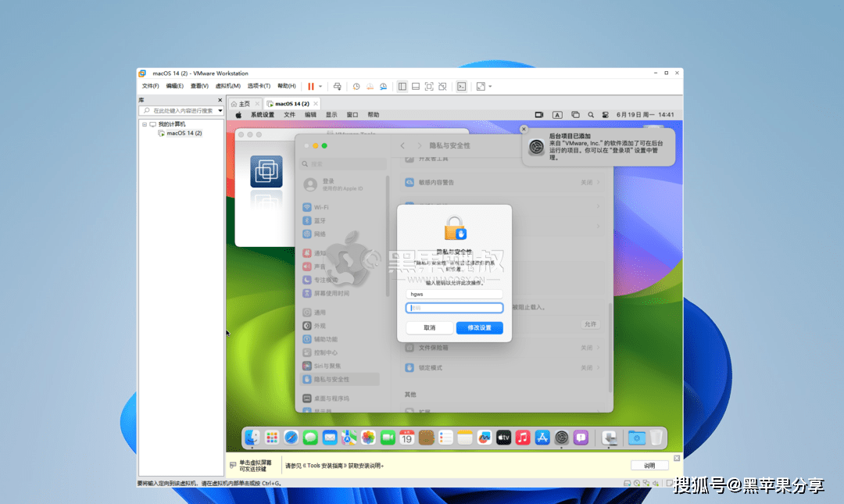Open the dropdown arrow next to the pause button

click(x=320, y=86)
